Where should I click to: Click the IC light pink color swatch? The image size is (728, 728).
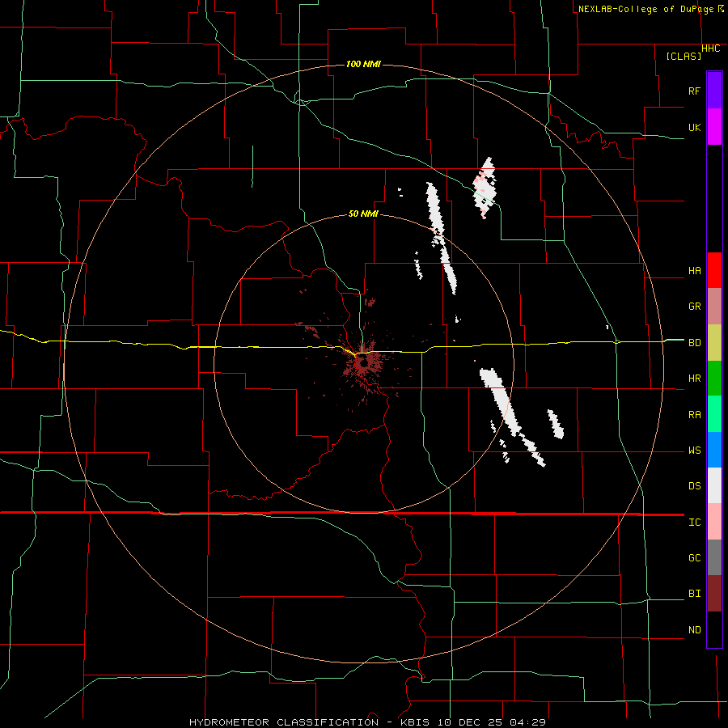click(714, 522)
